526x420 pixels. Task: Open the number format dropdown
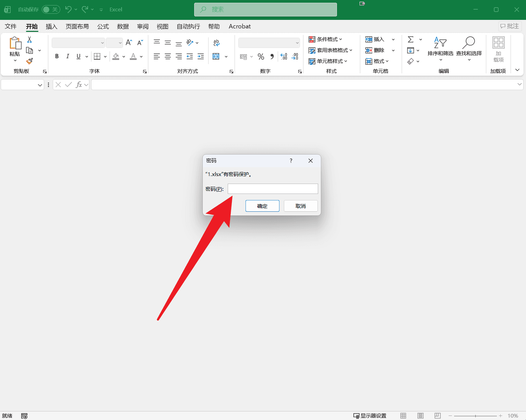tap(297, 43)
